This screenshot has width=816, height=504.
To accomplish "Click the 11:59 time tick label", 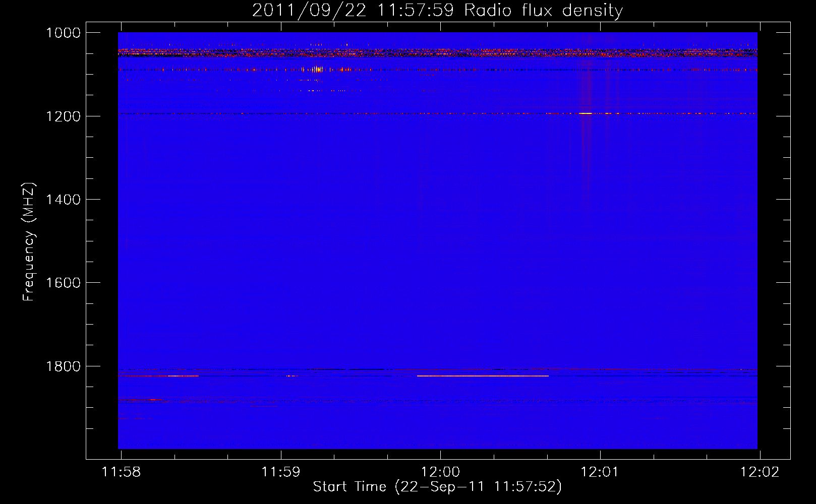I will tap(281, 472).
